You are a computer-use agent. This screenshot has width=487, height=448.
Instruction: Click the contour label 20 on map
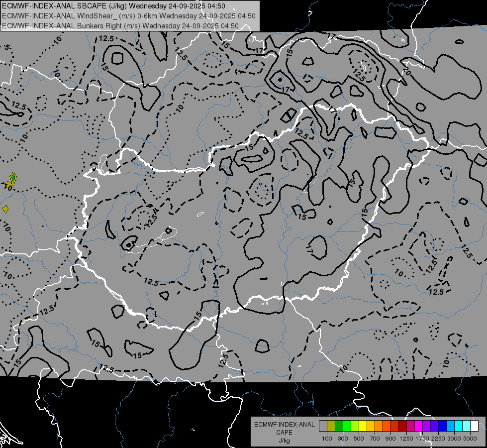[x=406, y=72]
